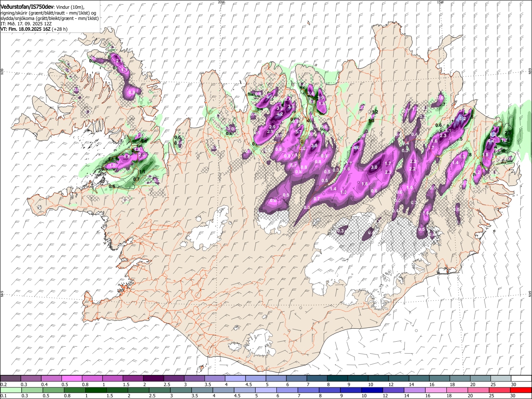This screenshot has height=399, width=532.
Task: Select the bright magenta 0.5–0.8 legend swatch
Action: [71, 379]
